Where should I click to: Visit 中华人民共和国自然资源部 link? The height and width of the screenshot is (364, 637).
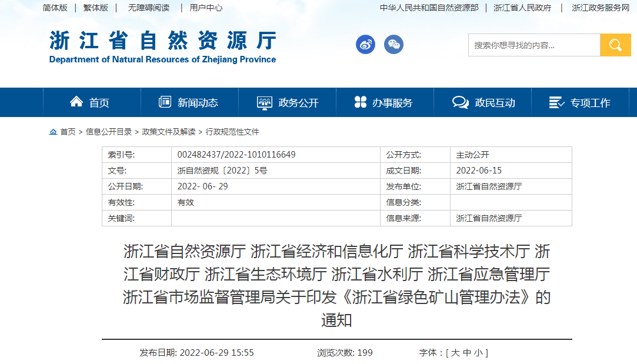tap(429, 8)
